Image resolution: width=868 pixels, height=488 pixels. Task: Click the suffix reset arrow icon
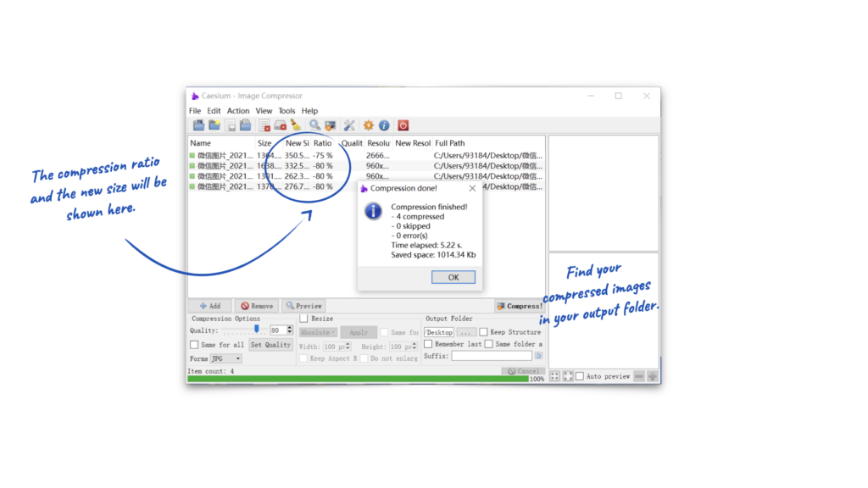[x=538, y=356]
